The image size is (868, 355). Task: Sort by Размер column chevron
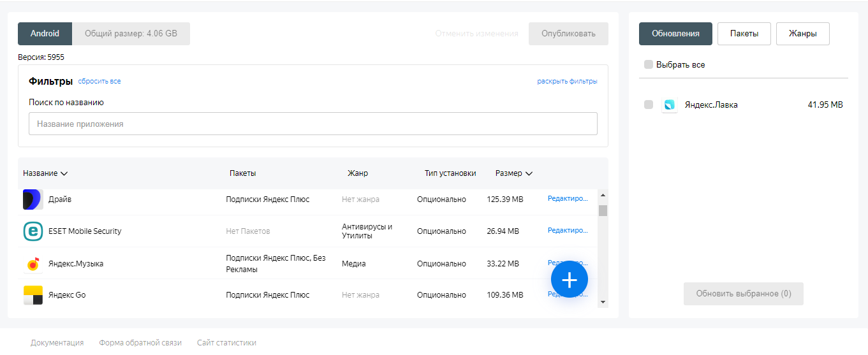(x=529, y=173)
